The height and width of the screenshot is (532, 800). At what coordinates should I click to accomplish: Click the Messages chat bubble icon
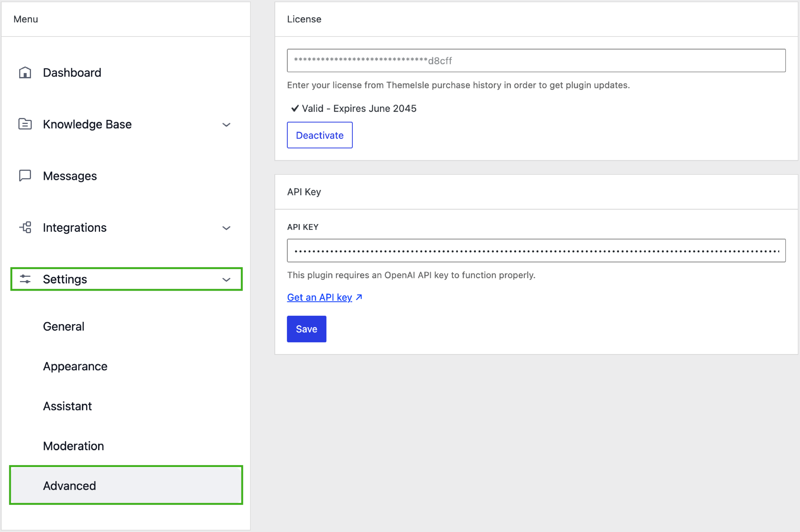tap(25, 176)
